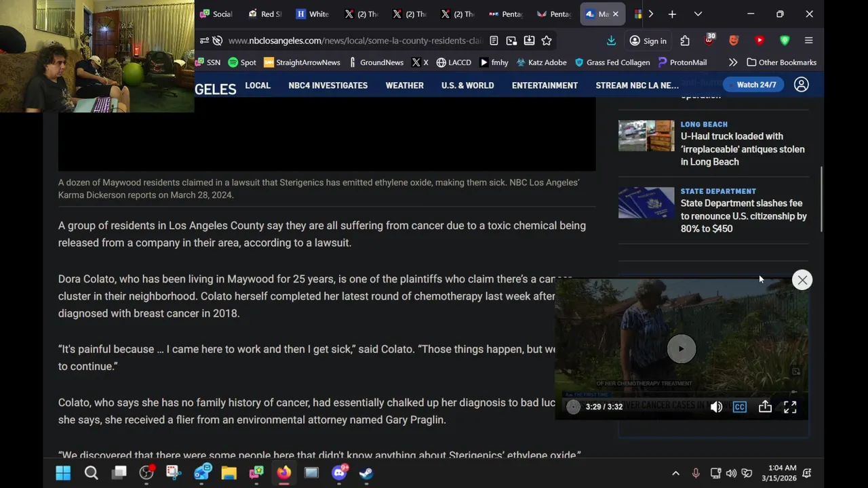Show more bookmarks with the double chevron
Image resolution: width=868 pixels, height=488 pixels.
(733, 62)
